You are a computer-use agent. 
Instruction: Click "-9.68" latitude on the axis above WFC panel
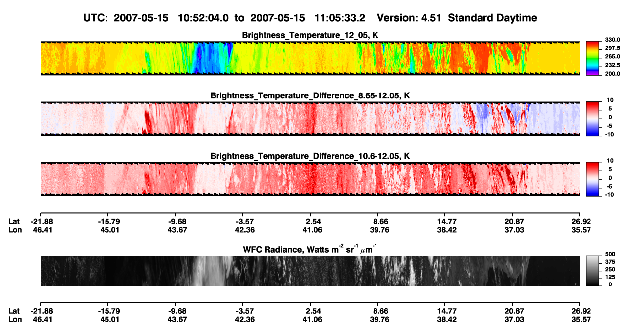pos(177,222)
